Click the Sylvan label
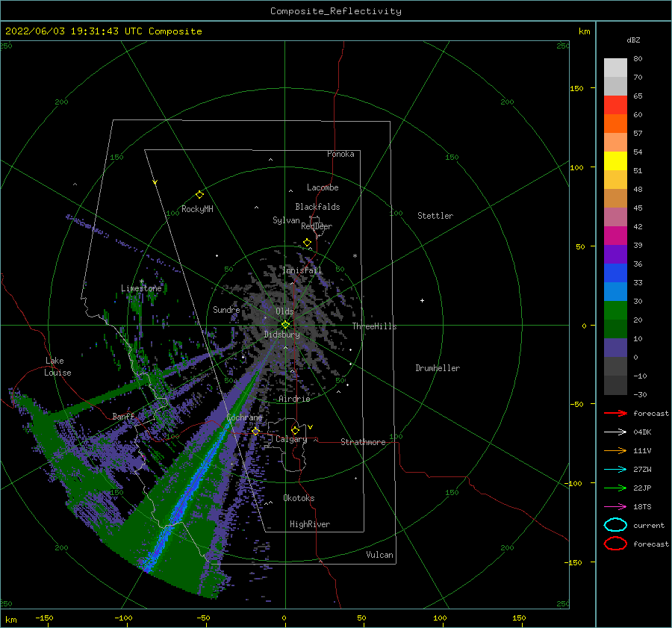The image size is (672, 628). click(x=286, y=220)
